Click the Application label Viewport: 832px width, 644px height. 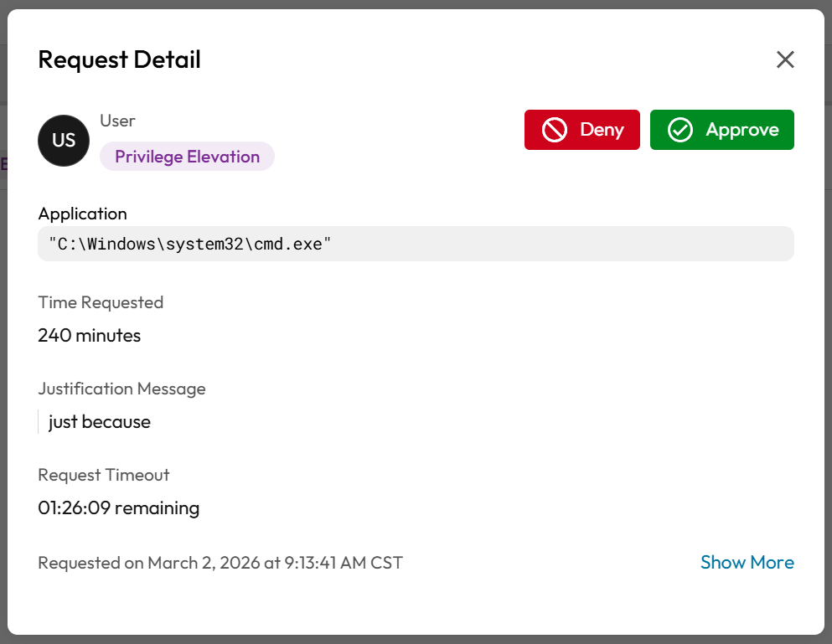82,214
